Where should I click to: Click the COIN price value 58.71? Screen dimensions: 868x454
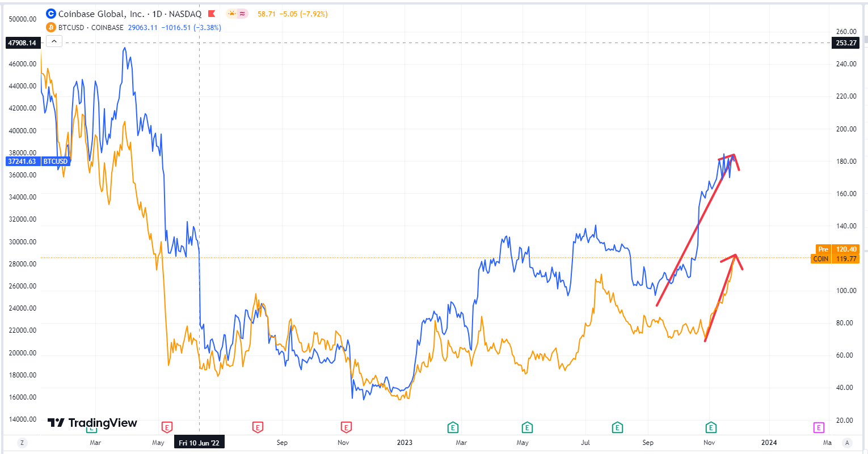click(x=267, y=14)
